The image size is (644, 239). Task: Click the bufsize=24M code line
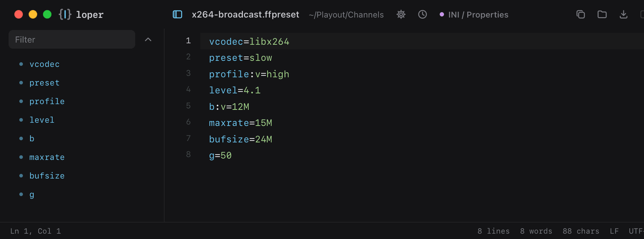coord(240,139)
